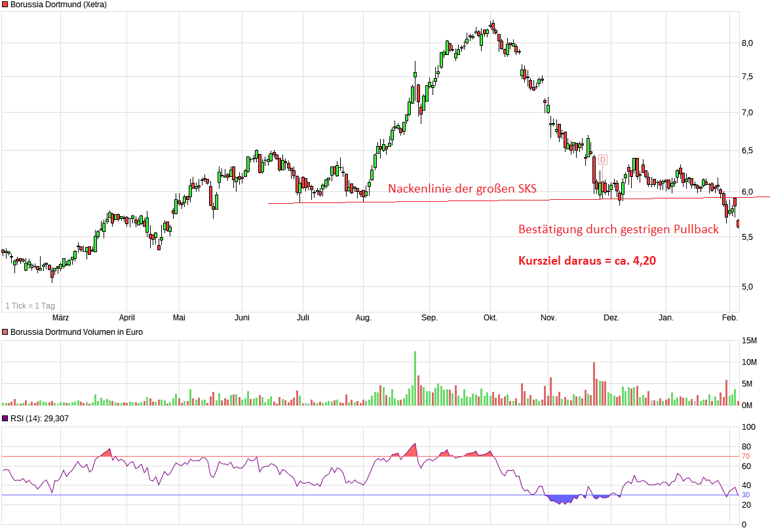Click the 6,5 price axis label
The image size is (770, 532).
[x=747, y=151]
